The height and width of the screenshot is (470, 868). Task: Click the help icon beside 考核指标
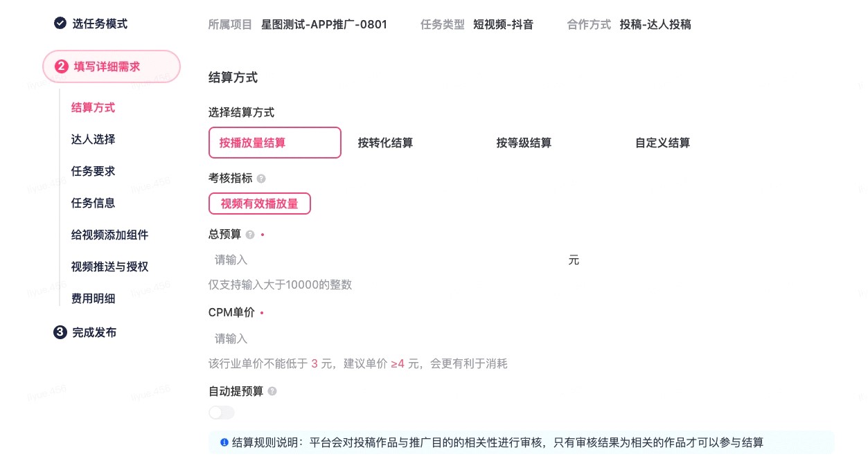click(x=261, y=179)
